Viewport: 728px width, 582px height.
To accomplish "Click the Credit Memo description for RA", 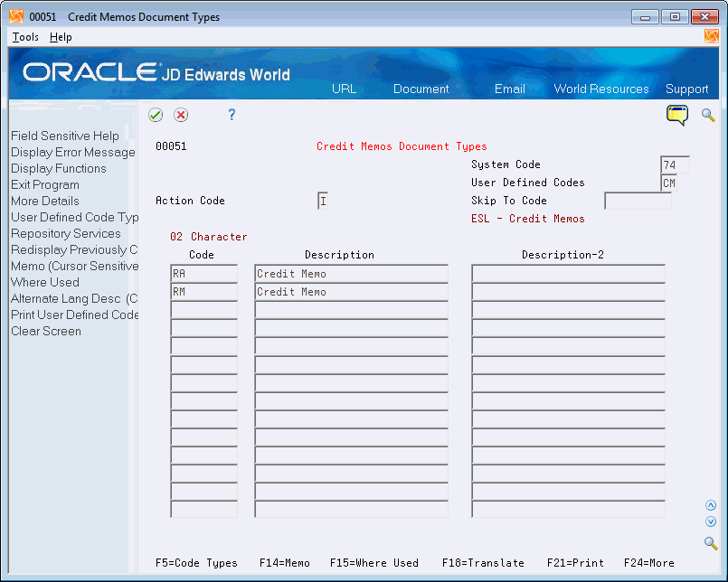I will (351, 273).
